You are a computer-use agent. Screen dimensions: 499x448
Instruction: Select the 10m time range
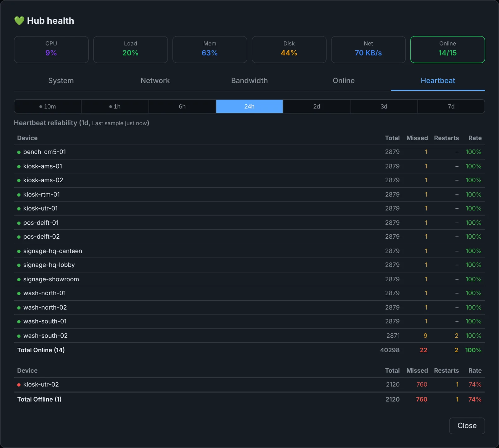point(48,107)
